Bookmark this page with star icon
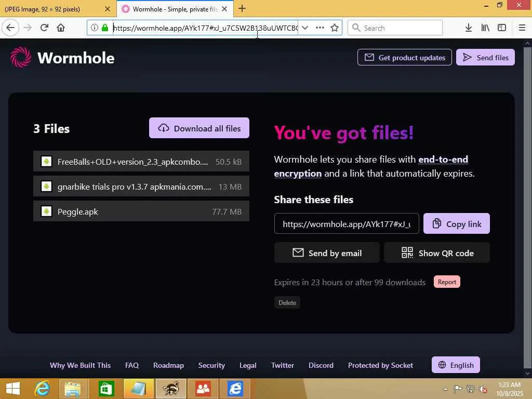532x399 pixels. (x=335, y=28)
